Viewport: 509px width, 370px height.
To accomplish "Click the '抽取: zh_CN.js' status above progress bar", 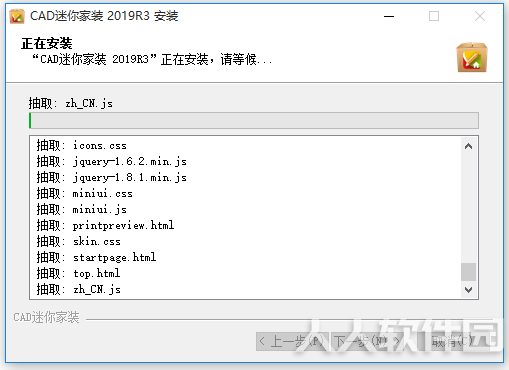I will click(x=71, y=104).
